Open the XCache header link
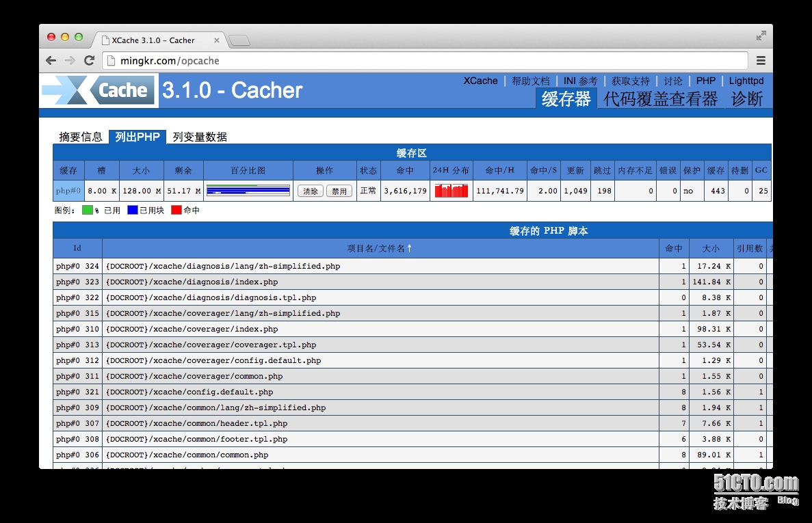This screenshot has width=812, height=523. (480, 81)
